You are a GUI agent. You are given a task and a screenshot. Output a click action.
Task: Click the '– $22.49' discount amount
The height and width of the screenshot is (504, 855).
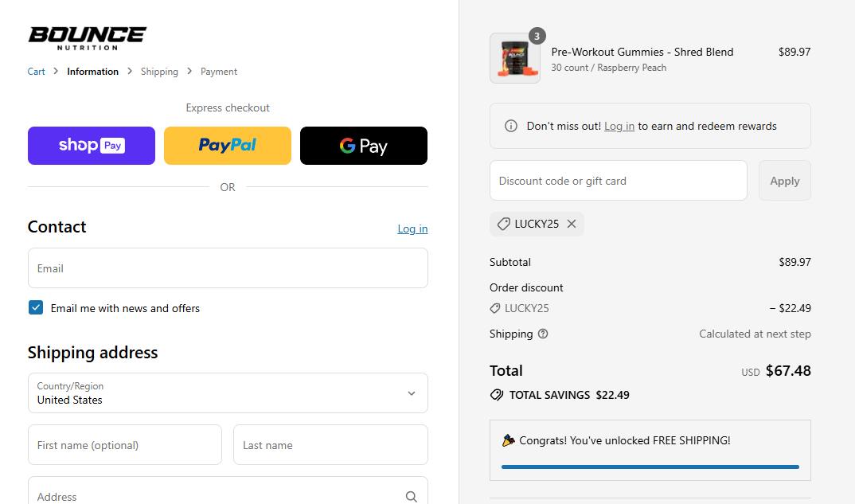point(790,308)
